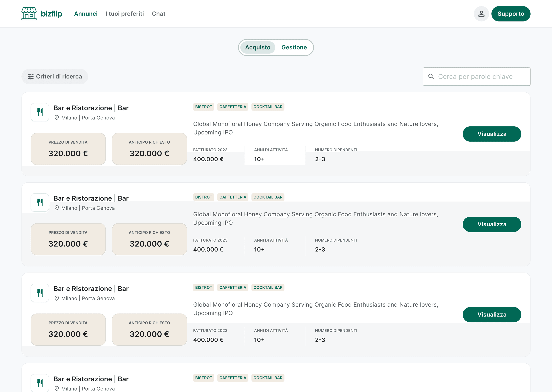Viewport: 552px width, 392px height.
Task: Click the fork-knife icon on second listing
Action: pyautogui.click(x=40, y=203)
